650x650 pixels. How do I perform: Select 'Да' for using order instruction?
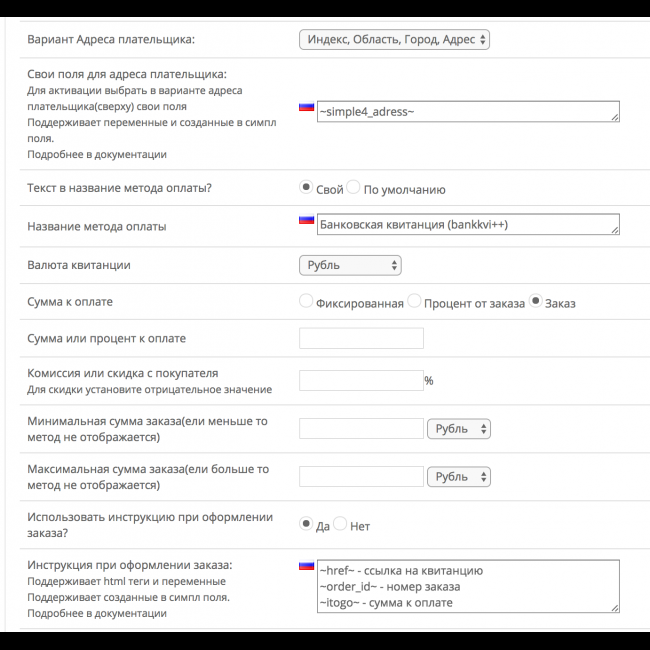click(306, 524)
